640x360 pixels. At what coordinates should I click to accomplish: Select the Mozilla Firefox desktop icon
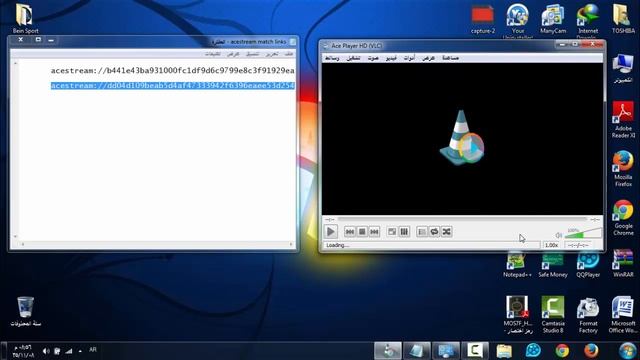point(623,168)
